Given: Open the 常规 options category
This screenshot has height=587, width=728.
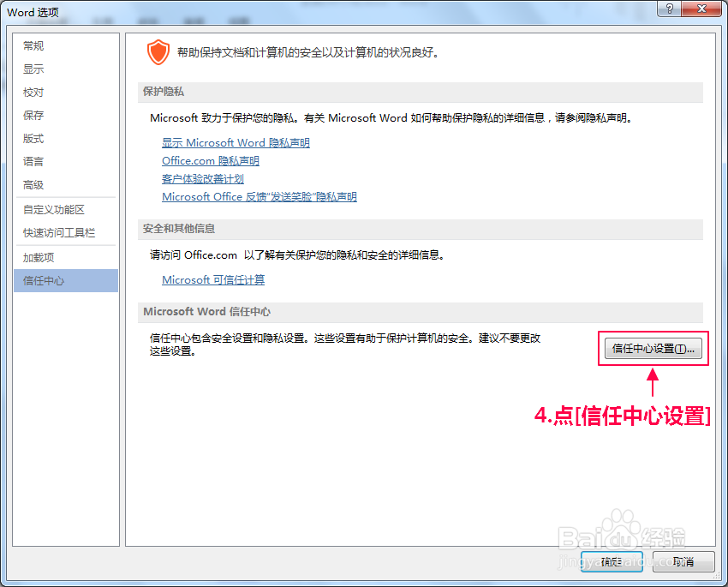Looking at the screenshot, I should pyautogui.click(x=65, y=46).
